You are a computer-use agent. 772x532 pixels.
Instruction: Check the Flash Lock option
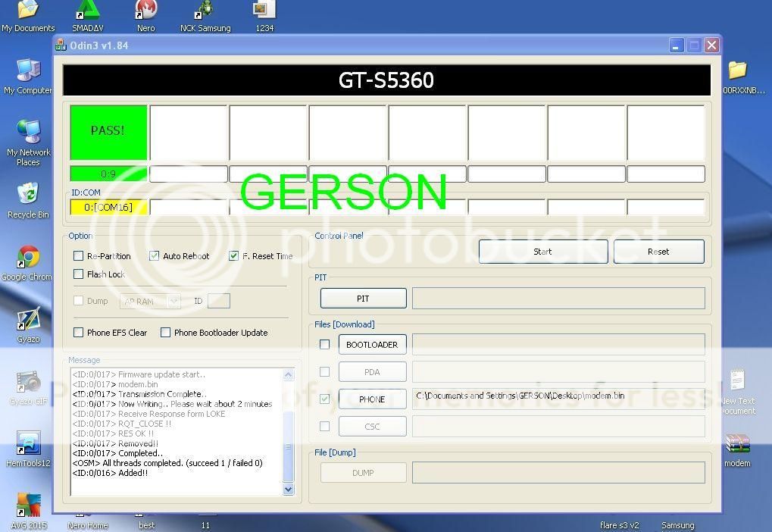(78, 274)
